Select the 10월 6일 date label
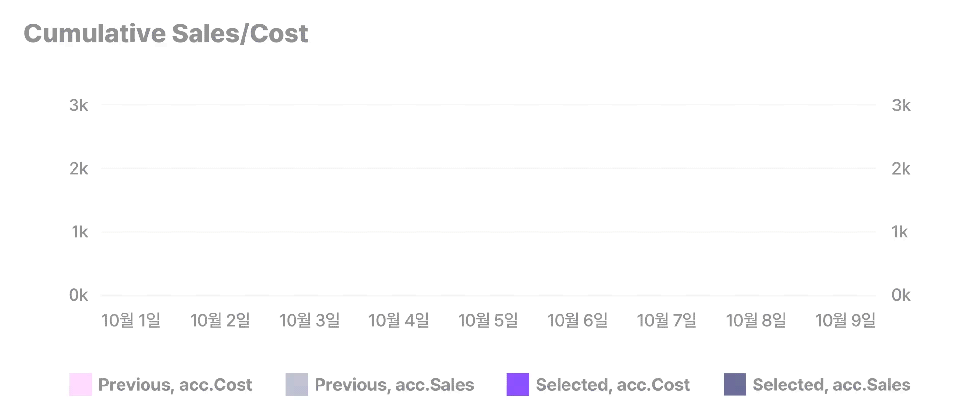The image size is (980, 412). 577,320
